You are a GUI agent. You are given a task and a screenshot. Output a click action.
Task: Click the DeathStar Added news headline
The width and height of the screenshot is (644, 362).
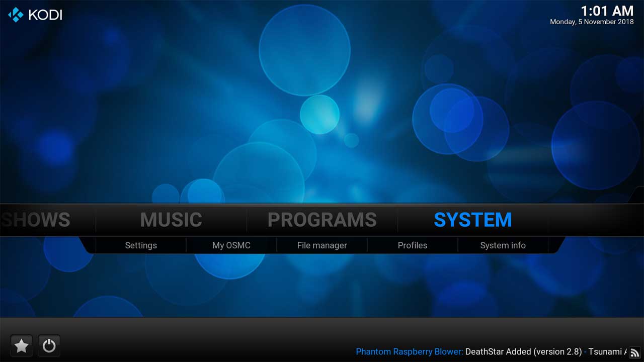coord(523,351)
